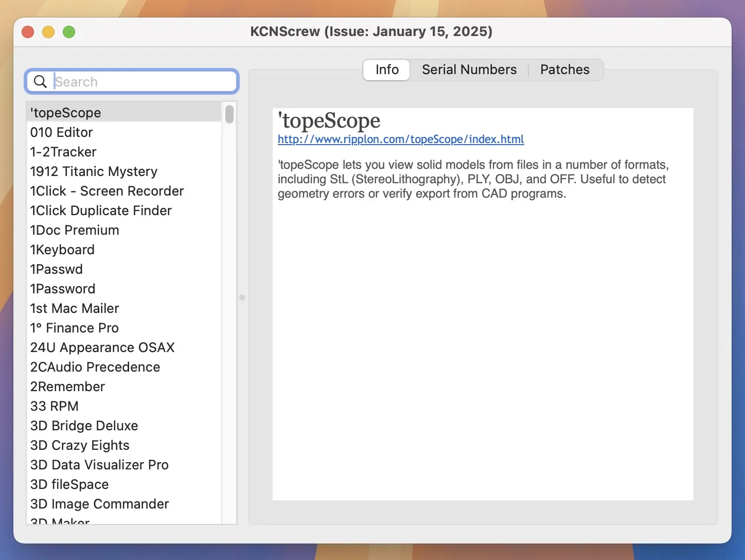This screenshot has width=745, height=560.
Task: Pick 1Click Duplicate Finder from list
Action: (x=124, y=210)
